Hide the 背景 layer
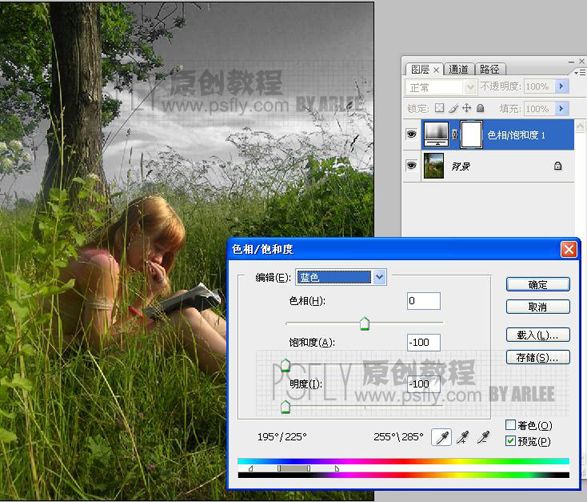Screen dimensions: 587x502 [411, 165]
